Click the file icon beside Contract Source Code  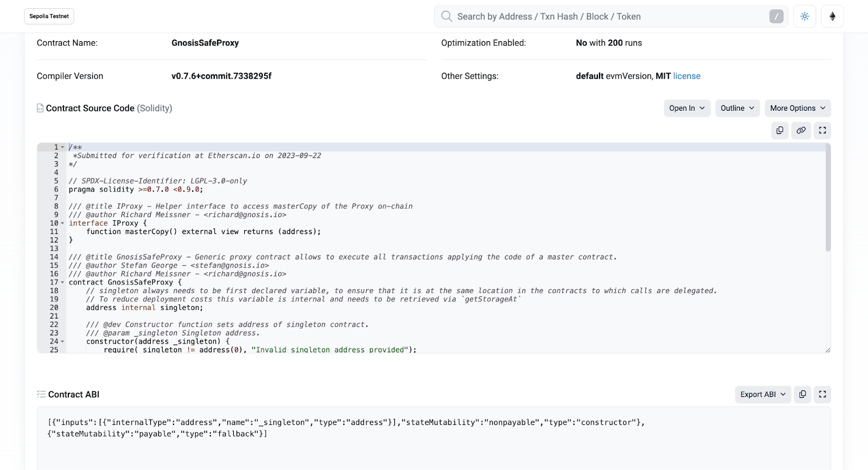40,108
